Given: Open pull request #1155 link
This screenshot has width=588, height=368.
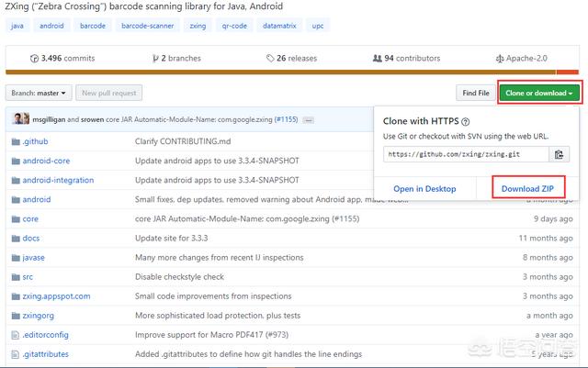Looking at the screenshot, I should 286,119.
